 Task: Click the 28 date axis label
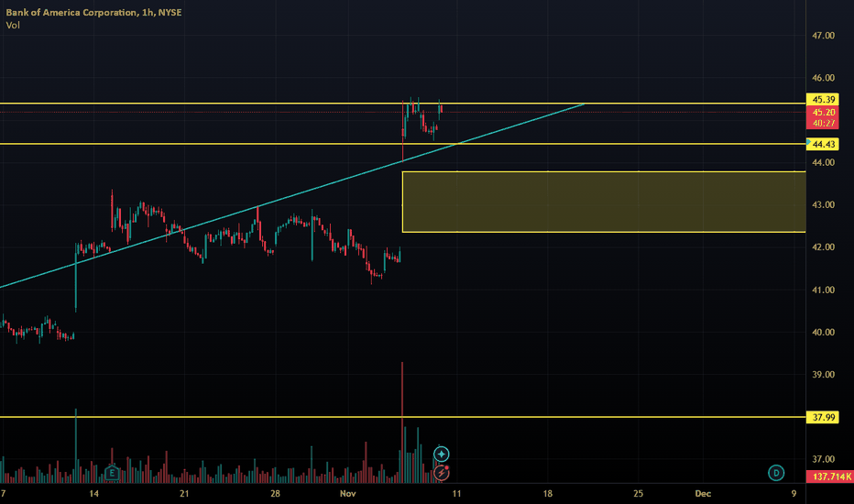pyautogui.click(x=275, y=494)
